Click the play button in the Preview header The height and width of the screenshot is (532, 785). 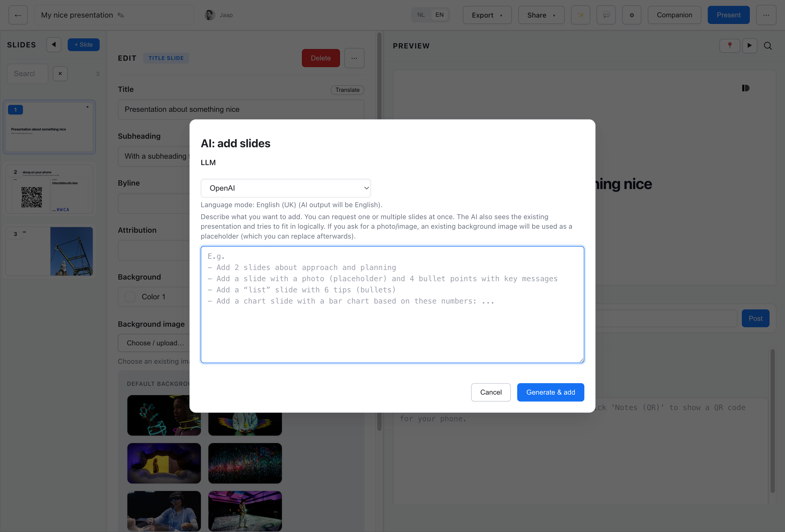[x=750, y=46]
